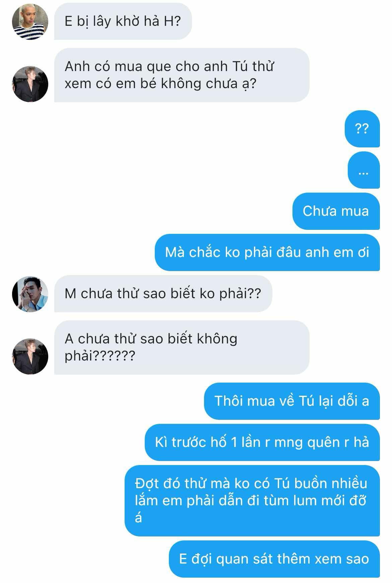Tap the 'Kì trước hố 1 lần r' bubble
The height and width of the screenshot is (583, 392).
coord(262,442)
